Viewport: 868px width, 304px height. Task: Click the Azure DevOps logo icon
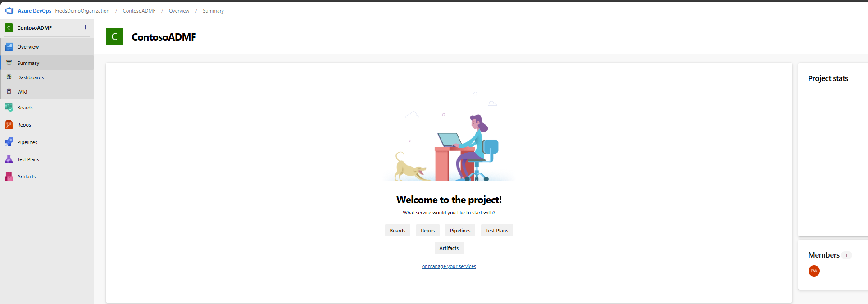(x=9, y=11)
